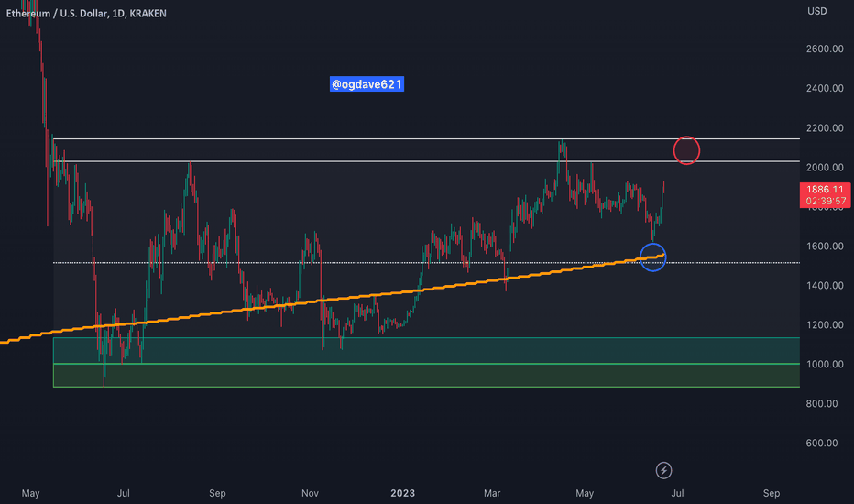This screenshot has width=854, height=504.
Task: Click the USD currency label
Action: coord(817,11)
